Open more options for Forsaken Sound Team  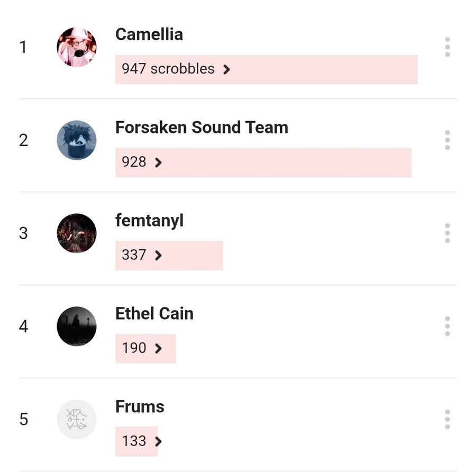[x=447, y=140]
